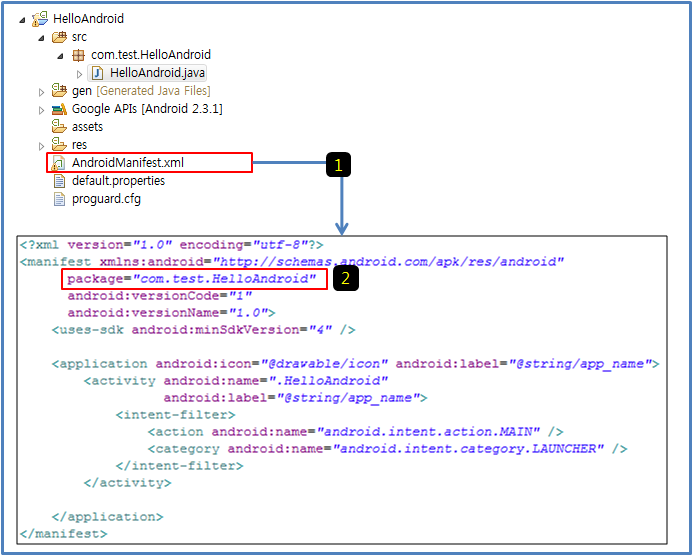The height and width of the screenshot is (556, 693).
Task: Expand the gen folder node
Action: coord(41,92)
